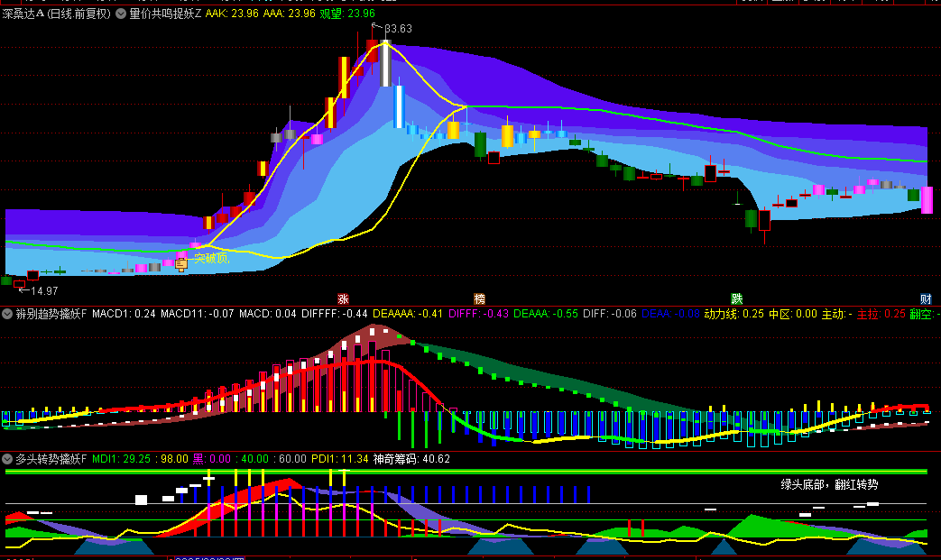Screen dimensions: 941x560
Task: Click the 神奇筹码: 40.62 readout
Action: [x=411, y=459]
